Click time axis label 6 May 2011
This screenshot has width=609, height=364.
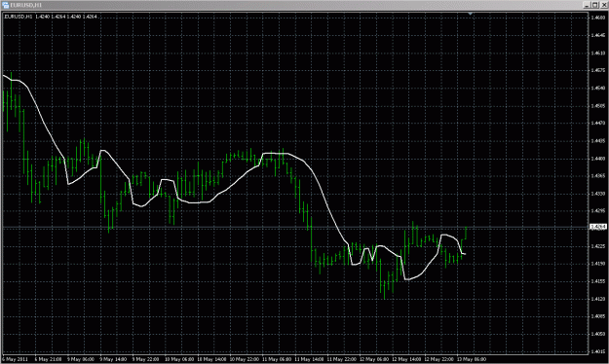[x=16, y=359]
